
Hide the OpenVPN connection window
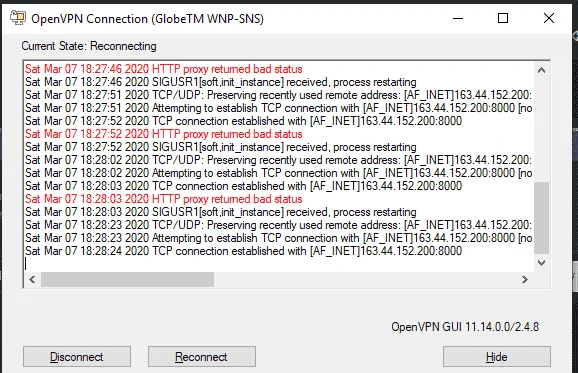(497, 356)
